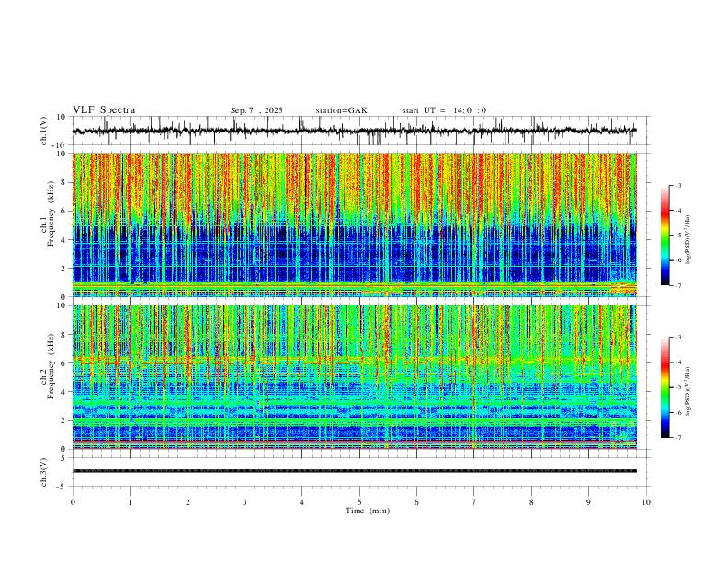Click the time axis tick label "9"
Image resolution: width=728 pixels, height=563 pixels.
pos(588,502)
